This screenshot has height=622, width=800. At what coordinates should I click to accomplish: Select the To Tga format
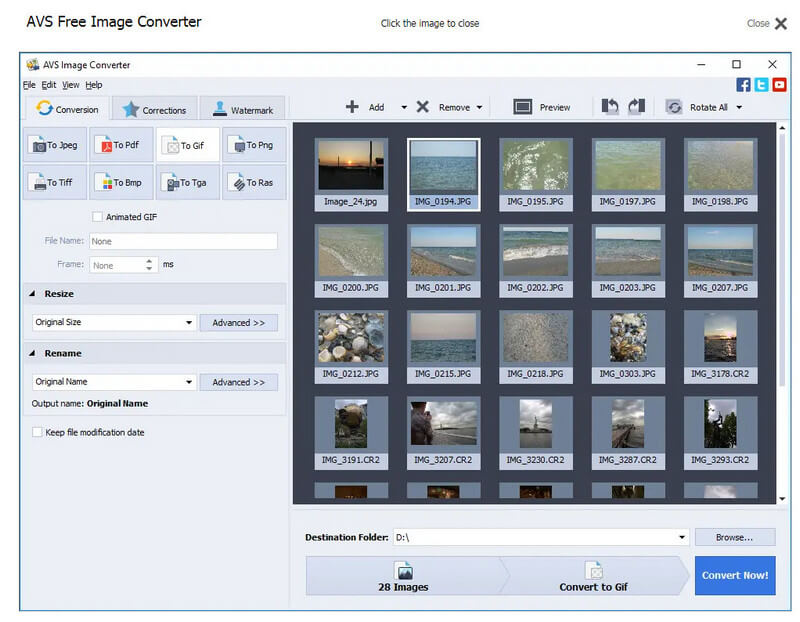point(187,182)
